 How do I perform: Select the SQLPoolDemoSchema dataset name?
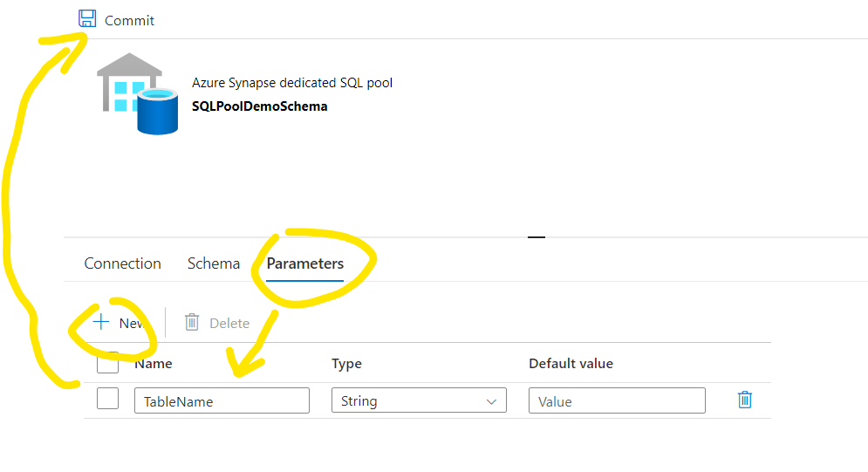259,106
